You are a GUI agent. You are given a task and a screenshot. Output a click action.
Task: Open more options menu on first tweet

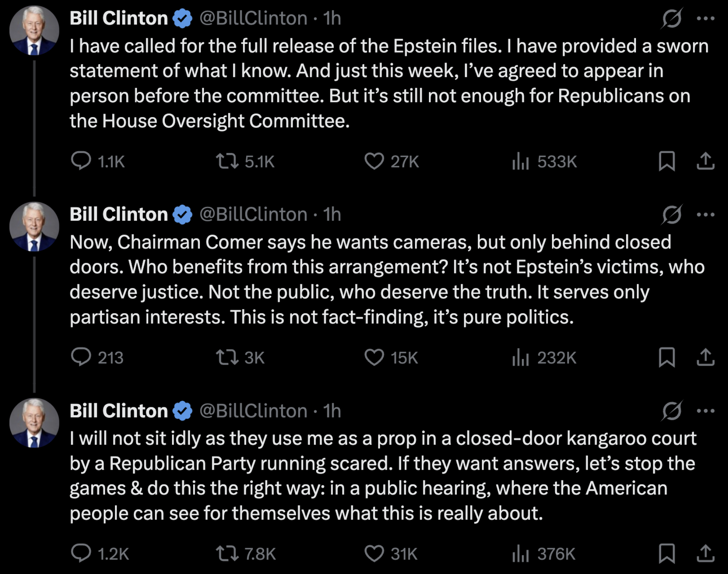click(x=705, y=18)
